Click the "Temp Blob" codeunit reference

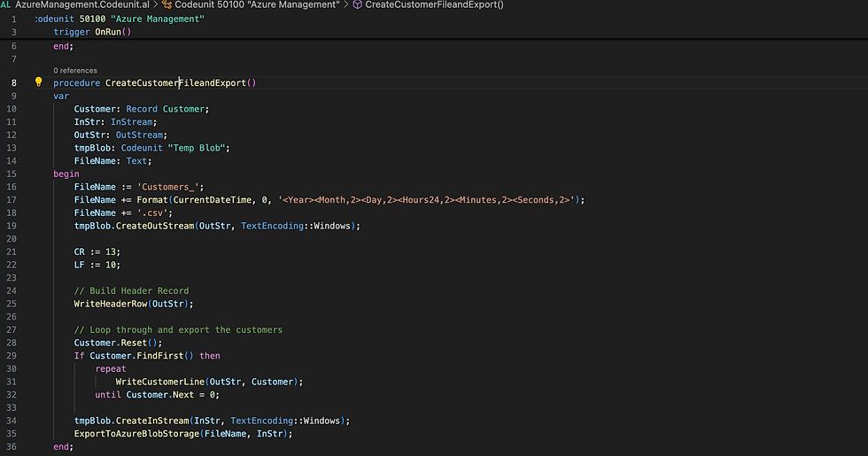[196, 148]
